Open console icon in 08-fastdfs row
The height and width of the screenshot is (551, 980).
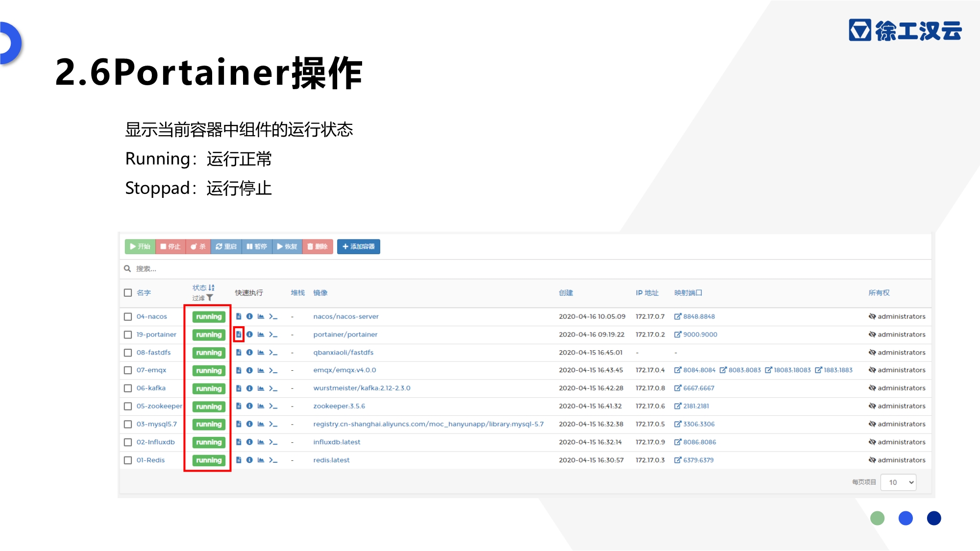(273, 352)
